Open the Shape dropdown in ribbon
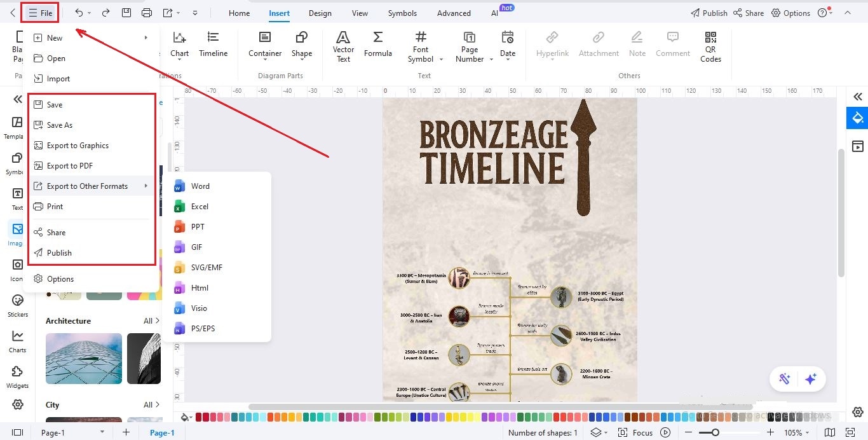 click(302, 45)
